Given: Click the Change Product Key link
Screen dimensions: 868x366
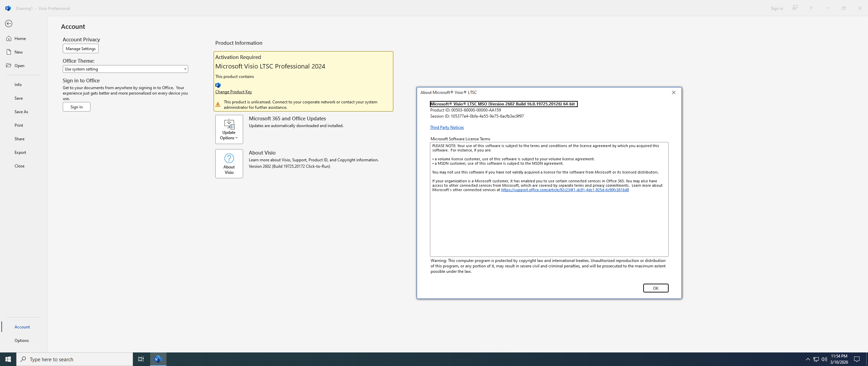Looking at the screenshot, I should [x=233, y=92].
